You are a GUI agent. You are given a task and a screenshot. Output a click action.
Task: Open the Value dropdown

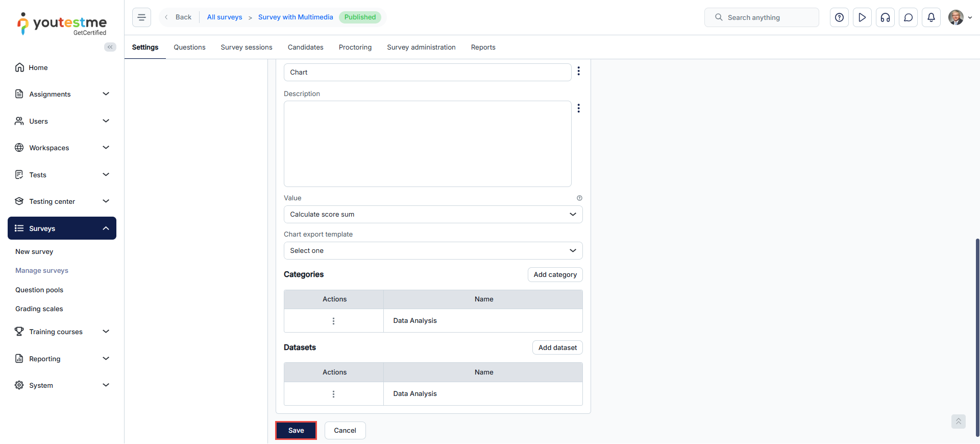coord(433,215)
